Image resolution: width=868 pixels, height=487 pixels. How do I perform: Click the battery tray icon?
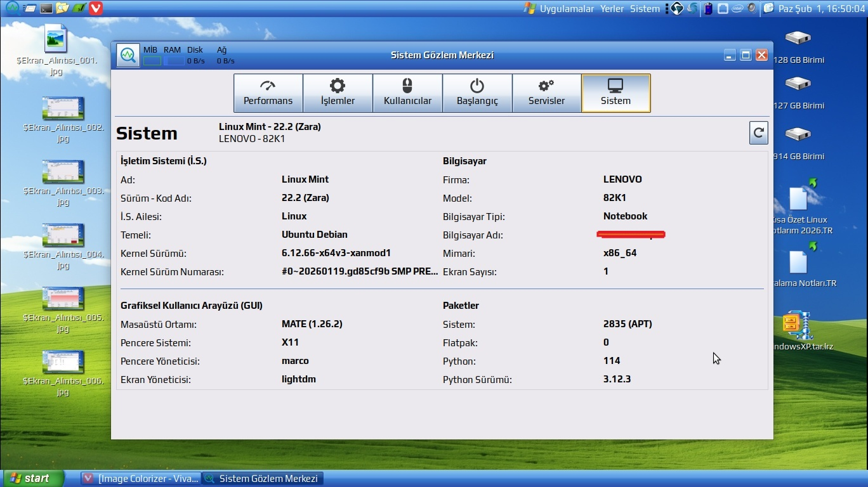(x=708, y=9)
